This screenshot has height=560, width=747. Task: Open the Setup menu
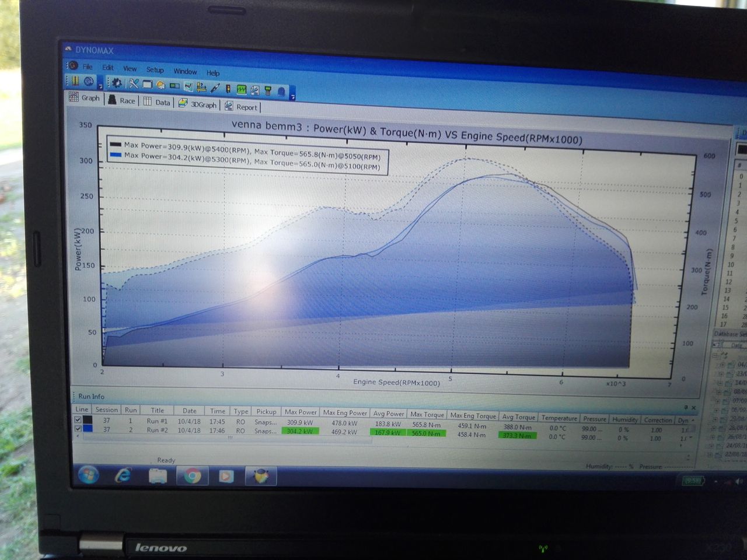coord(155,69)
